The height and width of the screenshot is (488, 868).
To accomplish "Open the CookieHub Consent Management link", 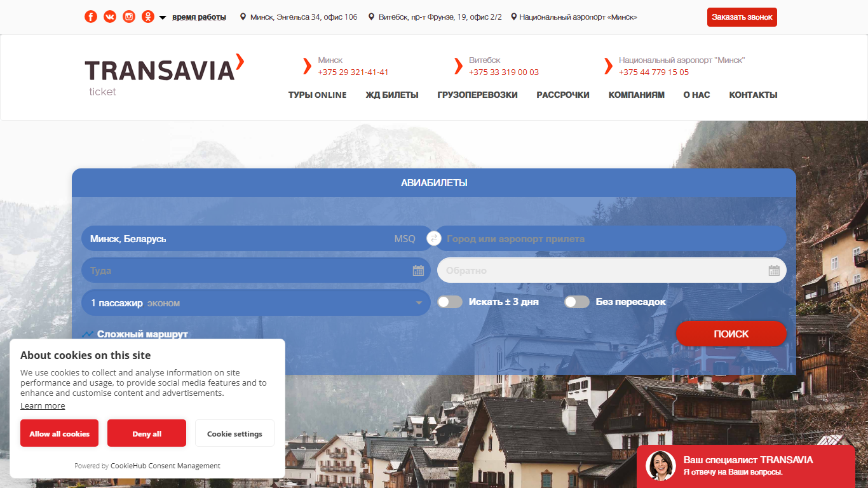I will pos(165,466).
